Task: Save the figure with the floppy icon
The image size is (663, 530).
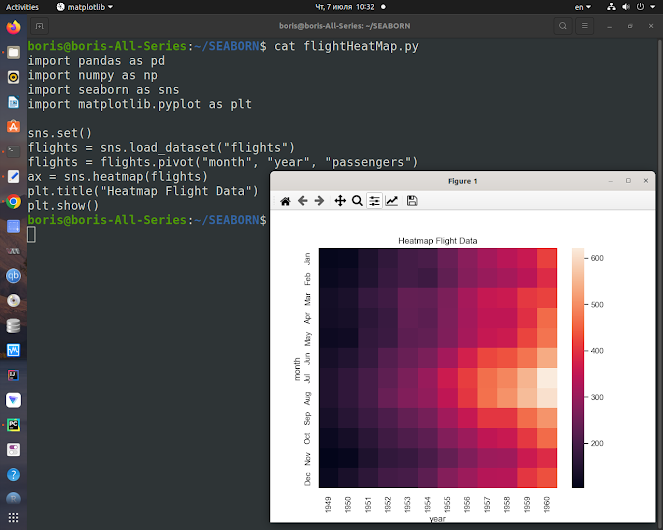Action: pos(412,201)
